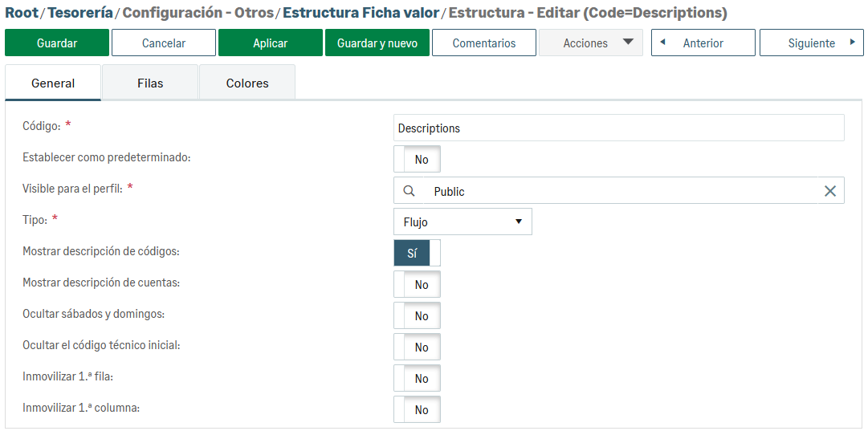Toggle Ocultar el código técnico inicial
Image resolution: width=868 pixels, height=435 pixels.
(x=417, y=347)
